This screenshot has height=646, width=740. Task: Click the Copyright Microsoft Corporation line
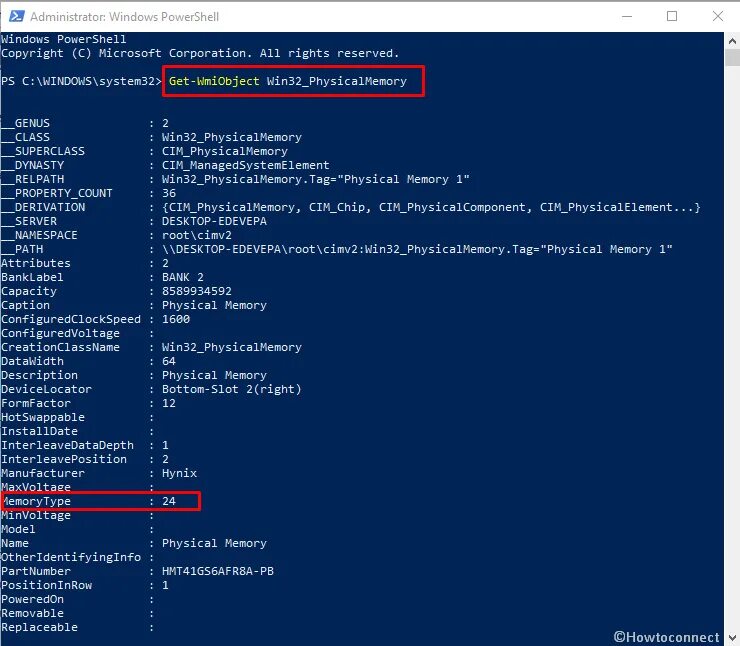200,53
